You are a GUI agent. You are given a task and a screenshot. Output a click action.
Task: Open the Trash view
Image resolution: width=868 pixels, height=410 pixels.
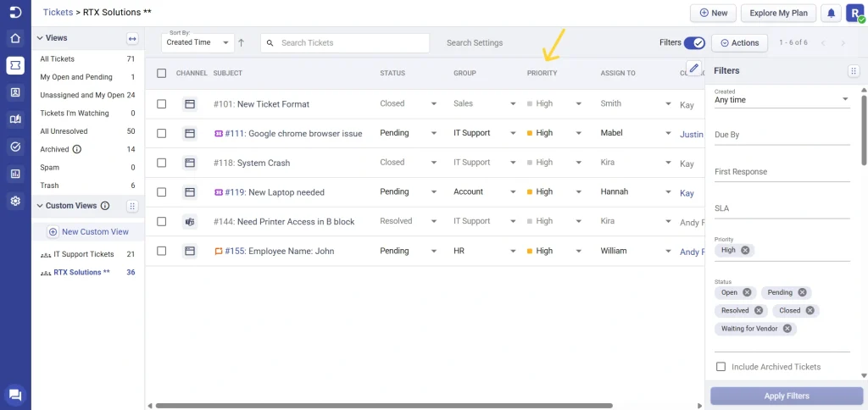(x=87, y=186)
